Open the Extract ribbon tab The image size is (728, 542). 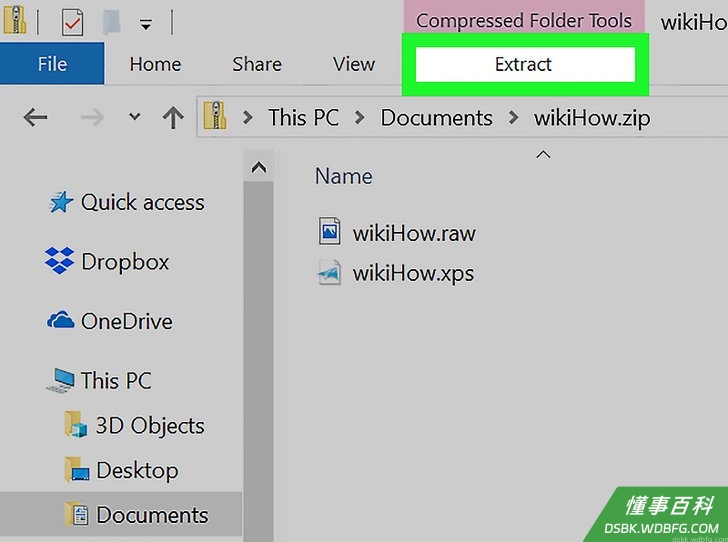[525, 64]
